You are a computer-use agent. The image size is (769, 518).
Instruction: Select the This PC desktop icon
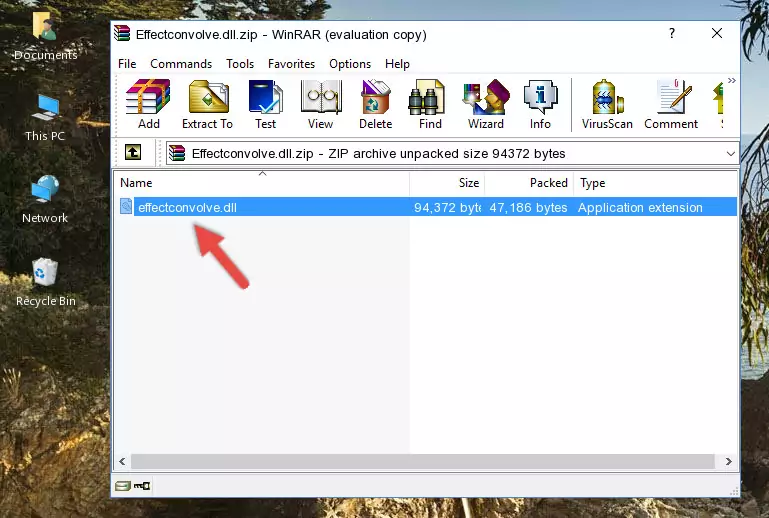tap(45, 118)
